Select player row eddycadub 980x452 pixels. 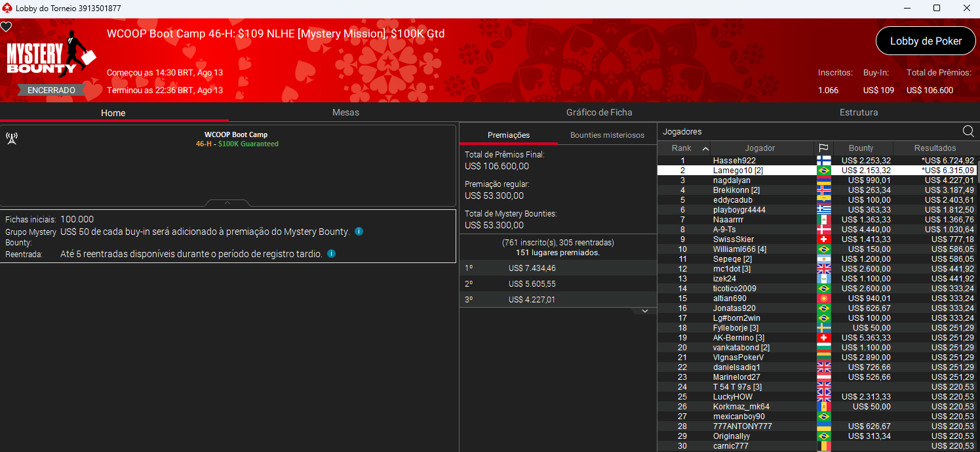pos(817,200)
